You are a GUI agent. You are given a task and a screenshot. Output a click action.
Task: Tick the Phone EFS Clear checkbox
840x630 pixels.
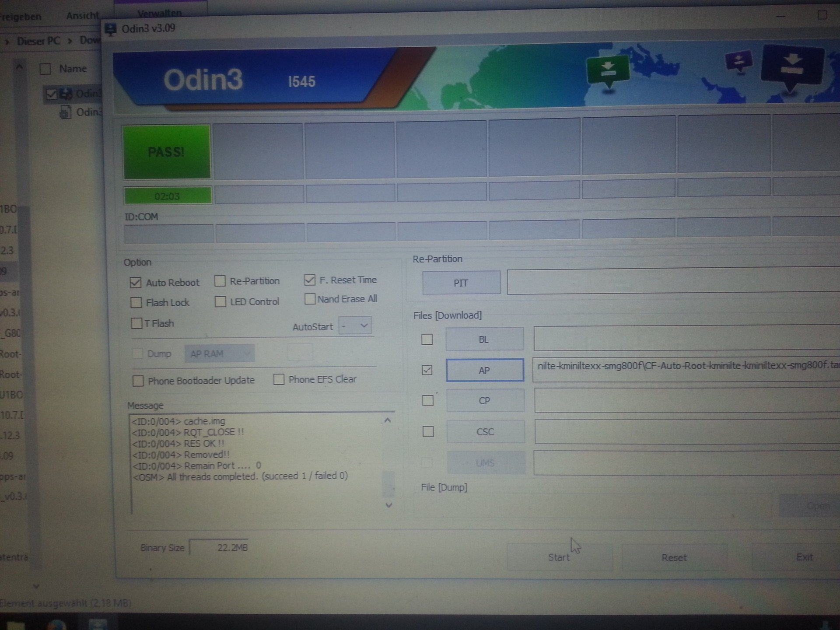[x=279, y=379]
